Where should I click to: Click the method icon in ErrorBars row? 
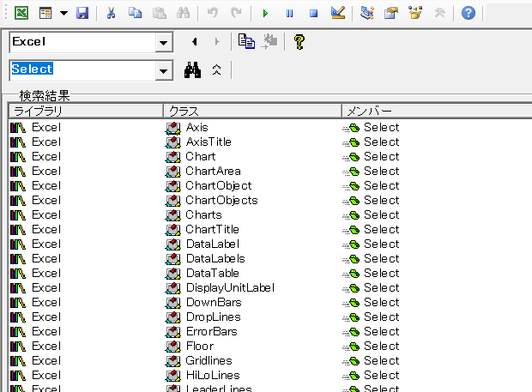coord(351,332)
